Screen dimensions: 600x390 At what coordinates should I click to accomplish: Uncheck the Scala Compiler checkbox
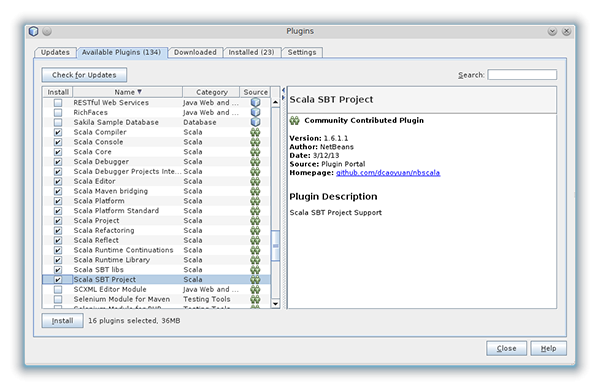(x=58, y=132)
